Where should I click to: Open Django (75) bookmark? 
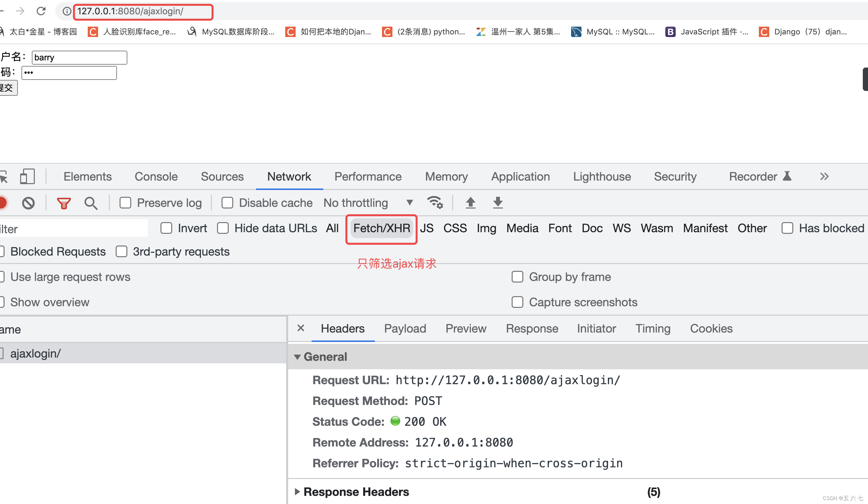tap(803, 32)
